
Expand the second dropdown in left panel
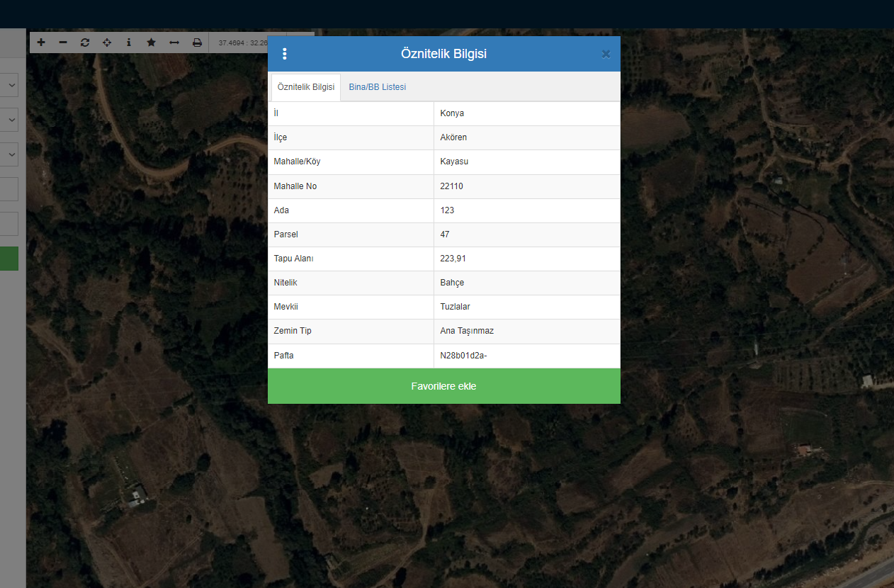pyautogui.click(x=10, y=120)
